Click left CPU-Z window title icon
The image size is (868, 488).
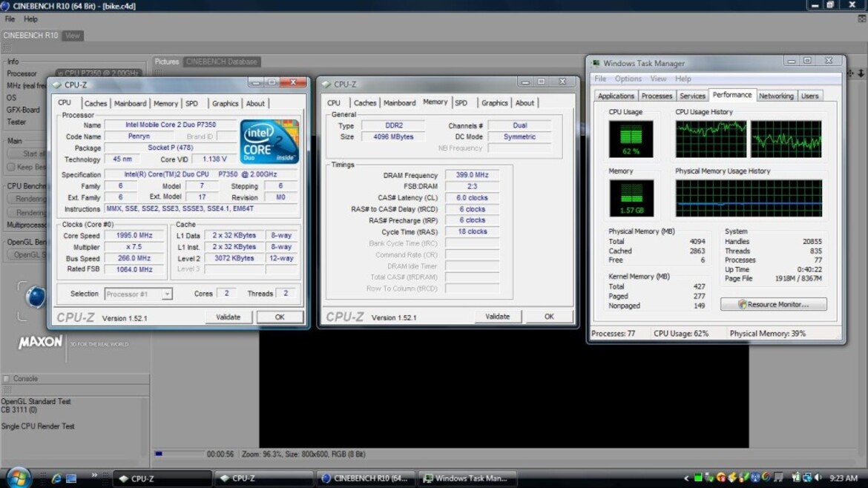pos(57,85)
